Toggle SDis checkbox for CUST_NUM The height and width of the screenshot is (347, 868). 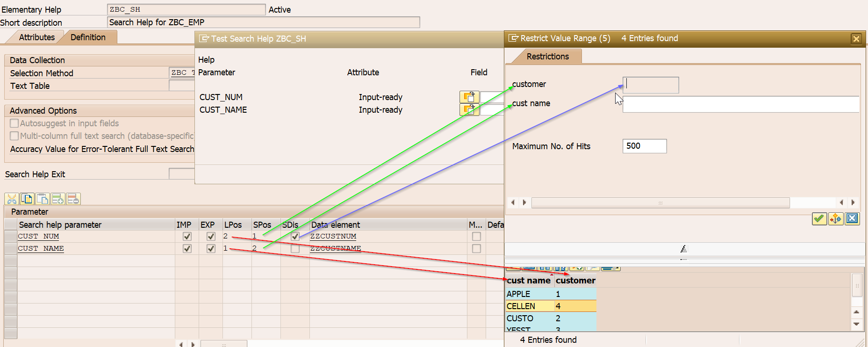click(x=295, y=237)
